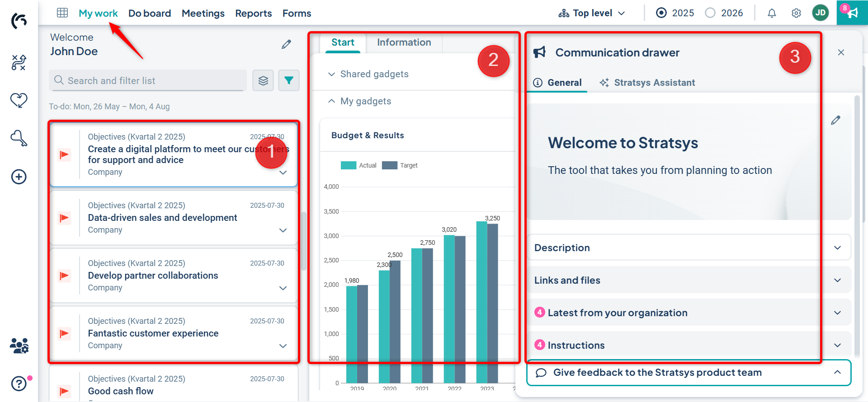Click the filter funnel icon

click(288, 80)
